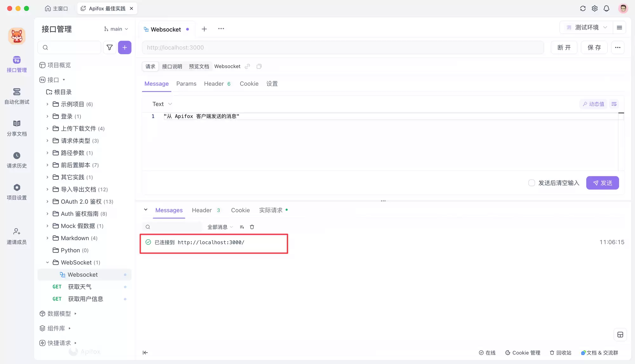Open the hamburger menu beside 测试环境
This screenshot has width=635, height=364.
tap(619, 28)
